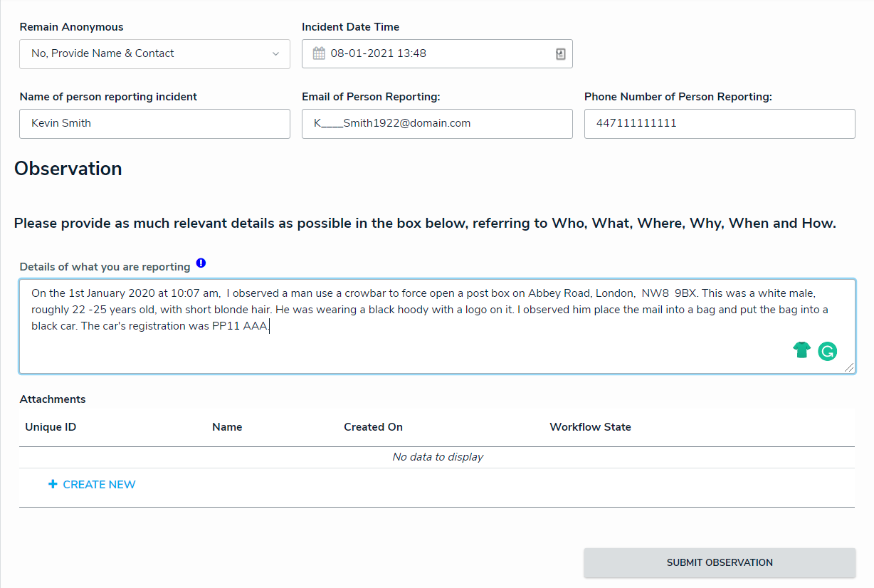The height and width of the screenshot is (588, 874).
Task: Click the calendar icon in Incident Date Time
Action: point(319,53)
